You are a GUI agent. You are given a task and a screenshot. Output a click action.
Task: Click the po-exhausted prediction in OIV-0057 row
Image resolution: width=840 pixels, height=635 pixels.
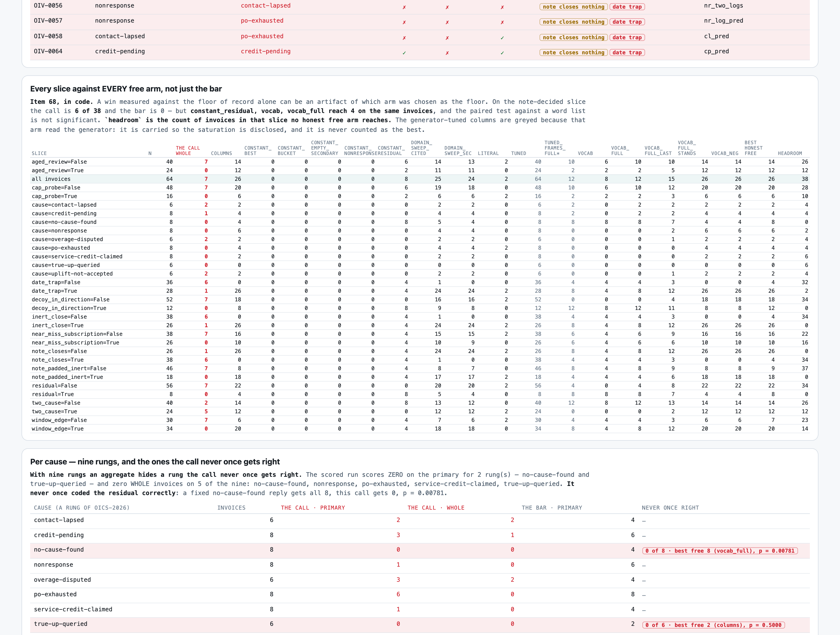[x=262, y=20]
